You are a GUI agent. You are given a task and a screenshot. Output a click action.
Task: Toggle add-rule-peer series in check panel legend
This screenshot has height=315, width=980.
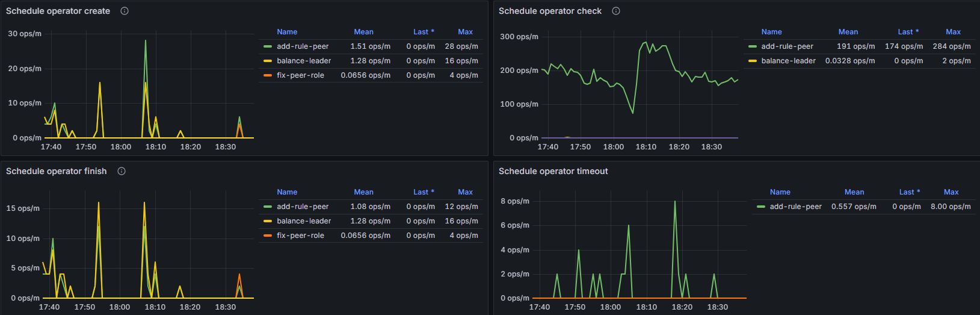tap(787, 46)
